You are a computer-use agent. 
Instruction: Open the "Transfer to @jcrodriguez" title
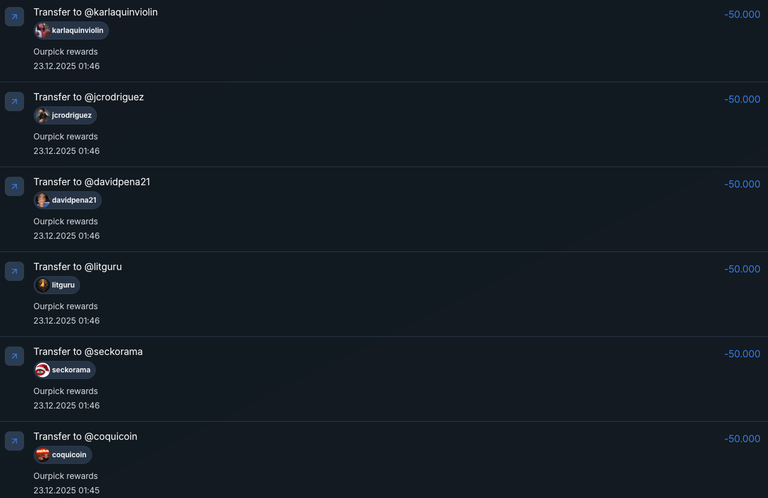pos(88,97)
